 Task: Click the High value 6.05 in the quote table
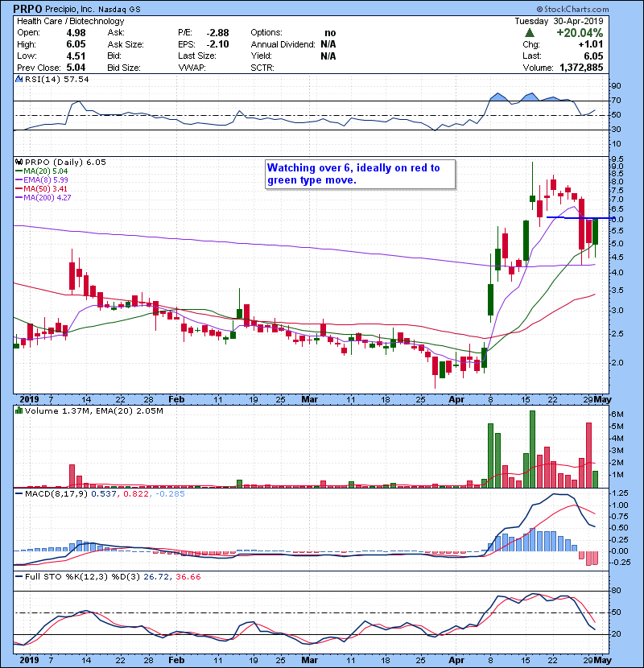76,44
